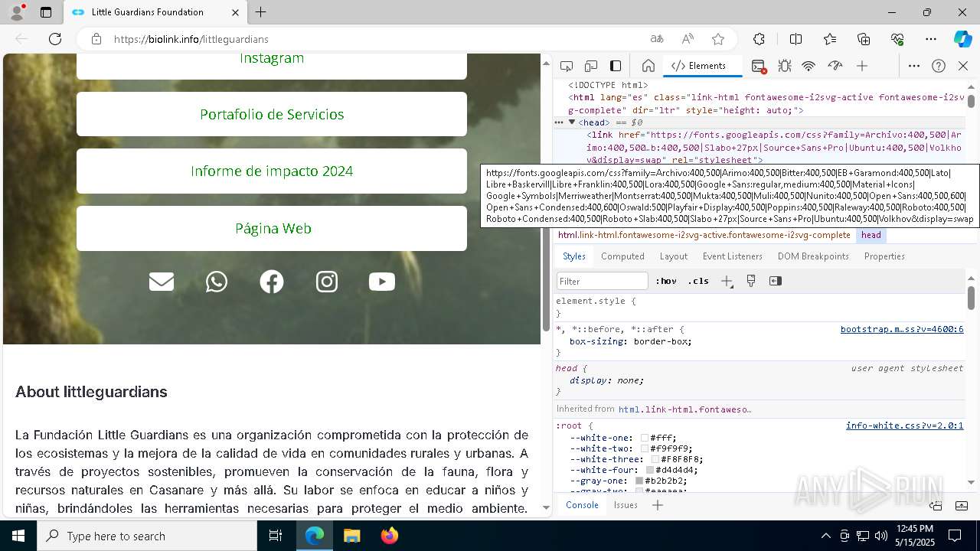The width and height of the screenshot is (980, 551).
Task: Click the address bar URL
Action: click(x=191, y=39)
